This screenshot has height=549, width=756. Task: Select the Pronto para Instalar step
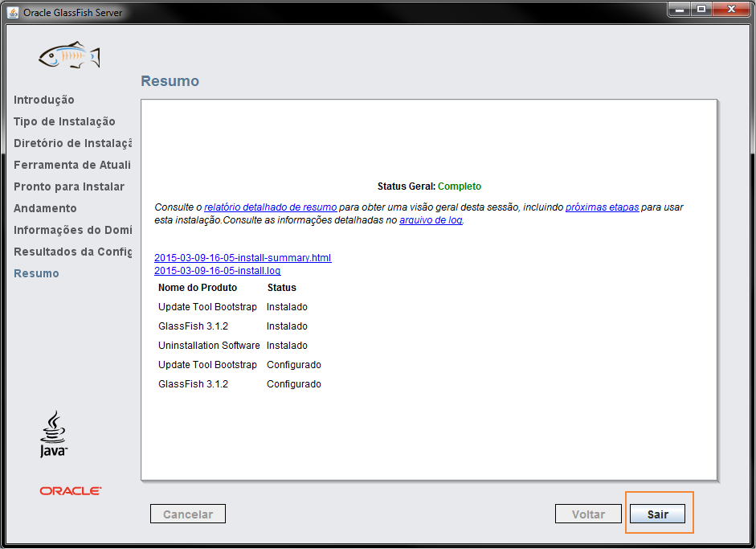pyautogui.click(x=69, y=186)
